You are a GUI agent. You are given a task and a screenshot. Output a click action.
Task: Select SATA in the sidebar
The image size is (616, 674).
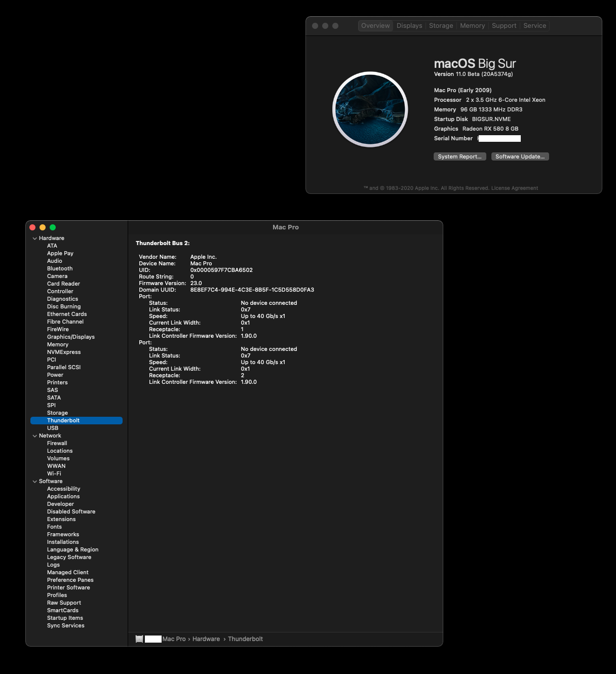pyautogui.click(x=54, y=398)
